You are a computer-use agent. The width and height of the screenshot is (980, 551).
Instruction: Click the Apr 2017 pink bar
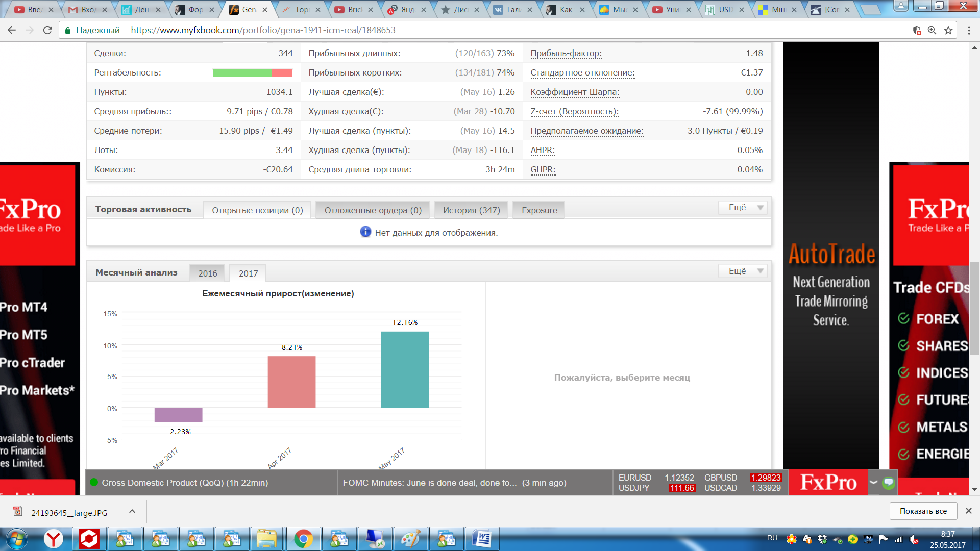pyautogui.click(x=291, y=382)
